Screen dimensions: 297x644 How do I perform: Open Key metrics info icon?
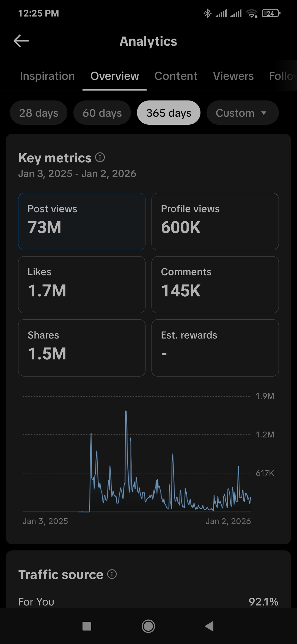tap(100, 157)
